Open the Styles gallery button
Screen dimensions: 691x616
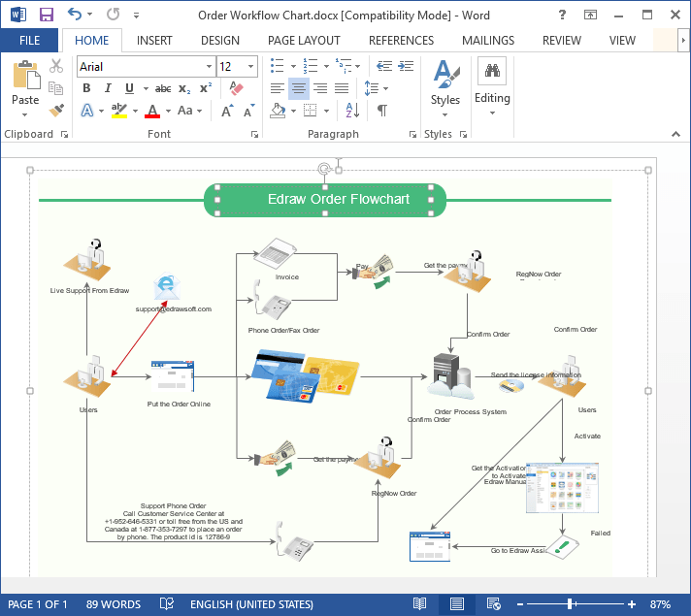tap(445, 88)
